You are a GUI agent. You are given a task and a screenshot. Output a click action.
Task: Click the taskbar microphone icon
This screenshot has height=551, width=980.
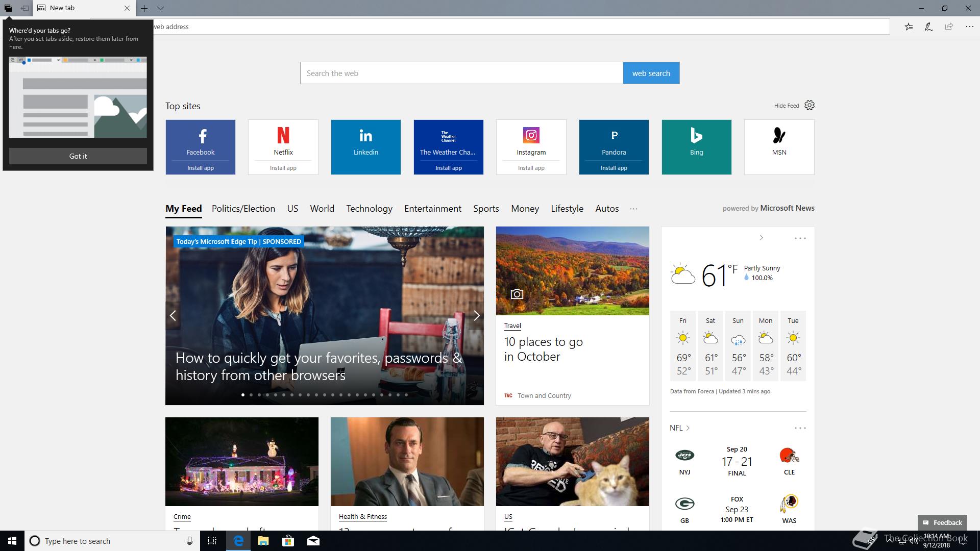pyautogui.click(x=189, y=541)
